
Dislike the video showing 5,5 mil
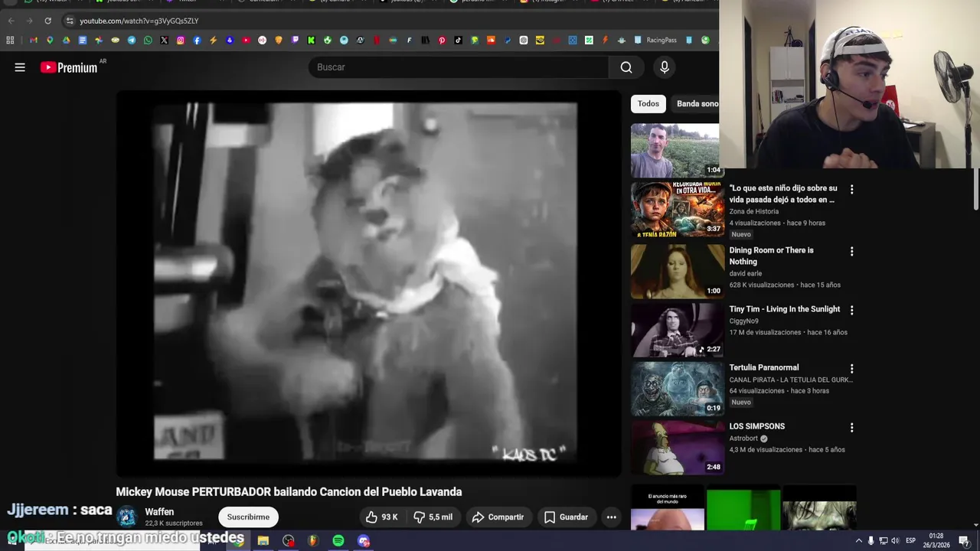[x=433, y=517]
